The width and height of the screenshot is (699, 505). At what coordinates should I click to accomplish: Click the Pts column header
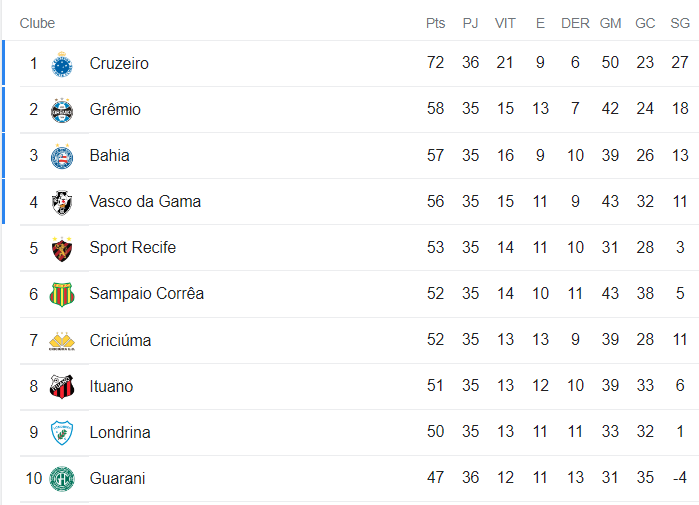coord(435,23)
